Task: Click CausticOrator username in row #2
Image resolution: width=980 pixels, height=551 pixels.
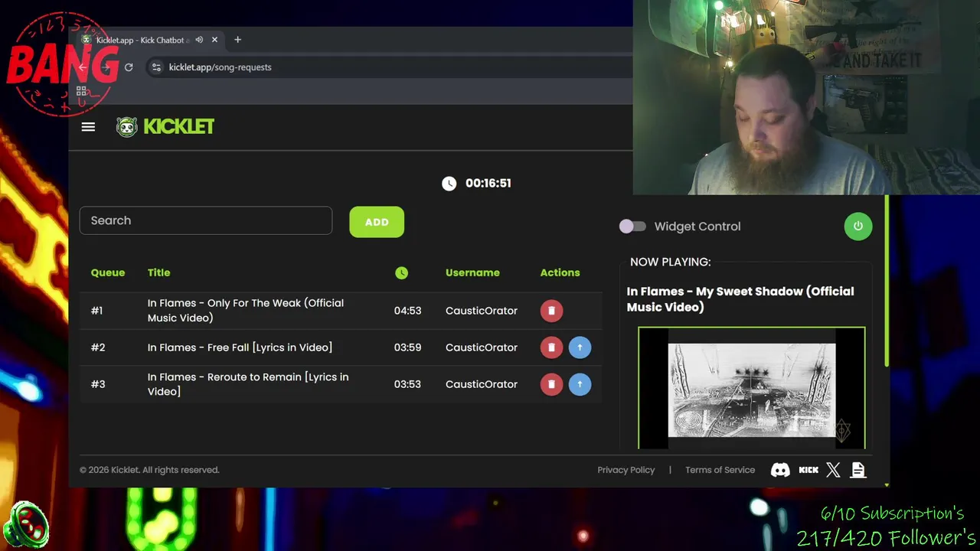Action: 482,347
